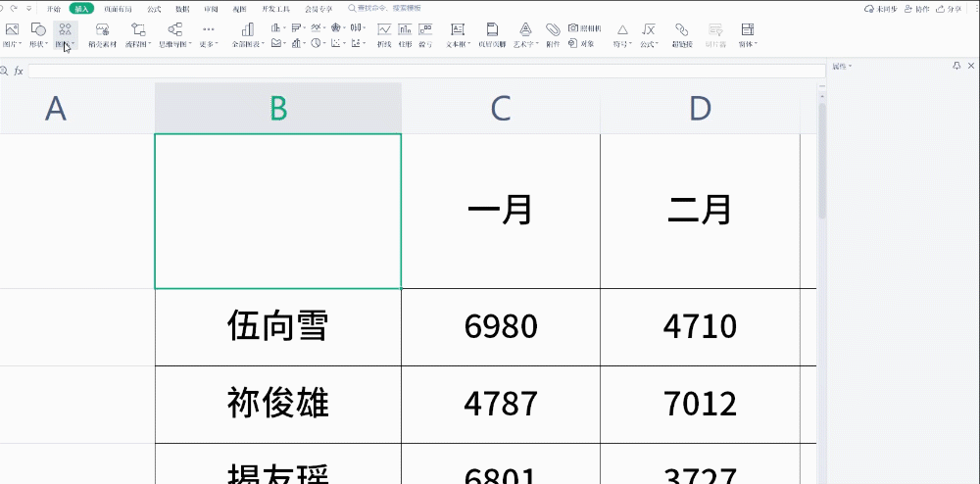980x484 pixels.
Task: Open the properties (属性) panel dropdown
Action: coord(842,66)
